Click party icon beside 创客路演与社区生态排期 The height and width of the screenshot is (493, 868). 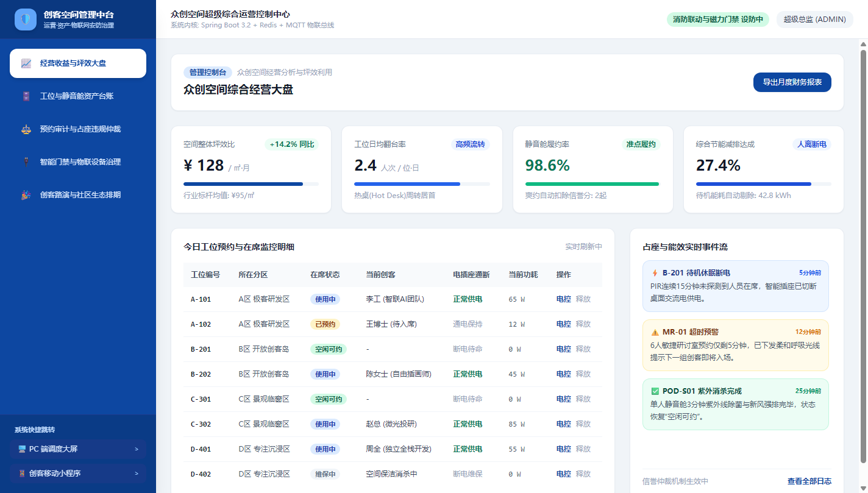tap(26, 195)
